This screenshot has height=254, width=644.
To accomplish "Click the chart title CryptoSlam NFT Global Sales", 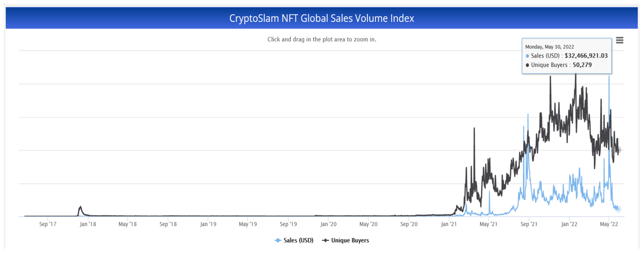I will [x=321, y=18].
